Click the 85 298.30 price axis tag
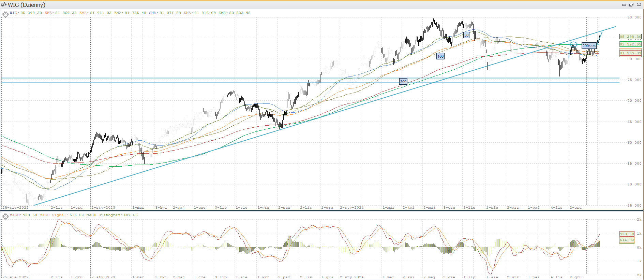This screenshot has height=280, width=644. 630,37
